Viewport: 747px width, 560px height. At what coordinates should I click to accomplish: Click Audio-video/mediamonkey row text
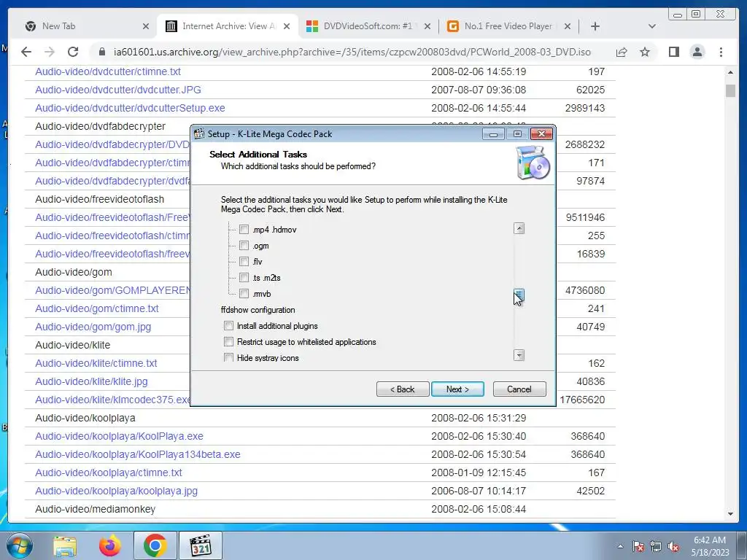[96, 509]
